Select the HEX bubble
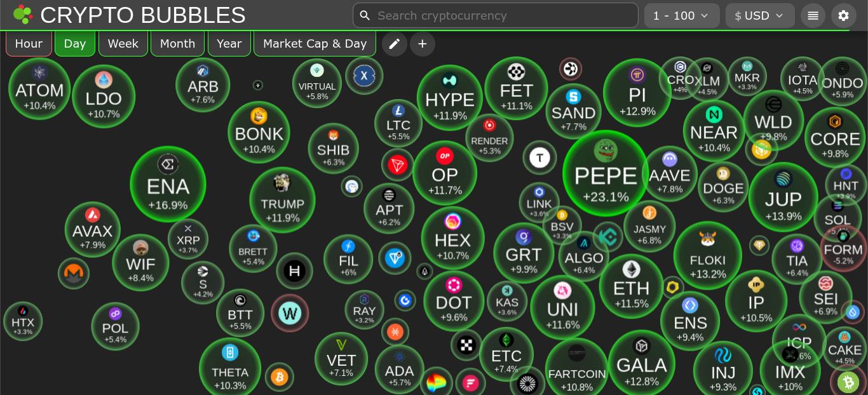Screen dimensions: 868x395 (x=452, y=238)
